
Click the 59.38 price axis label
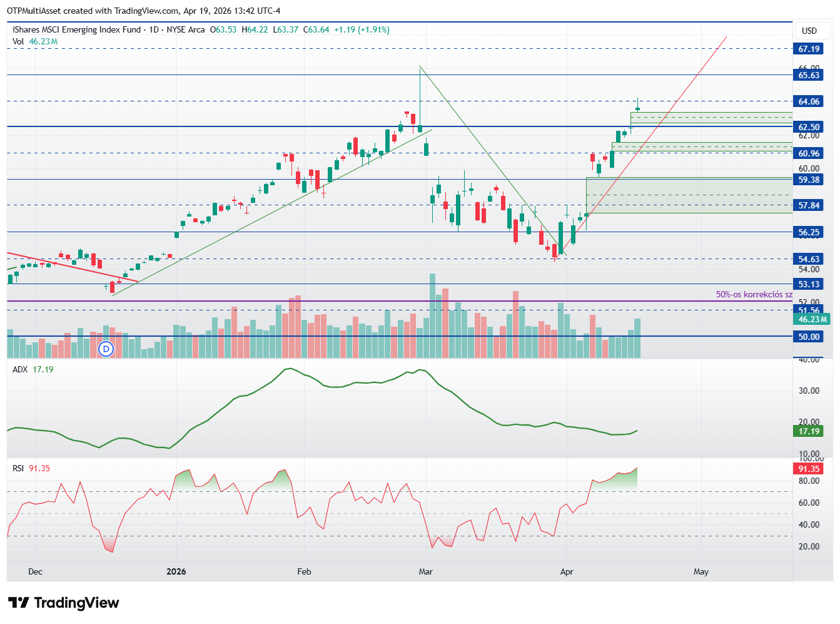(809, 180)
